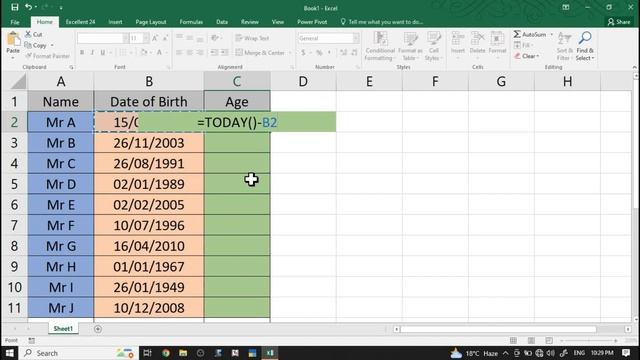The width and height of the screenshot is (640, 360).
Task: Open the Copy dropdown arrow
Action: tap(52, 45)
